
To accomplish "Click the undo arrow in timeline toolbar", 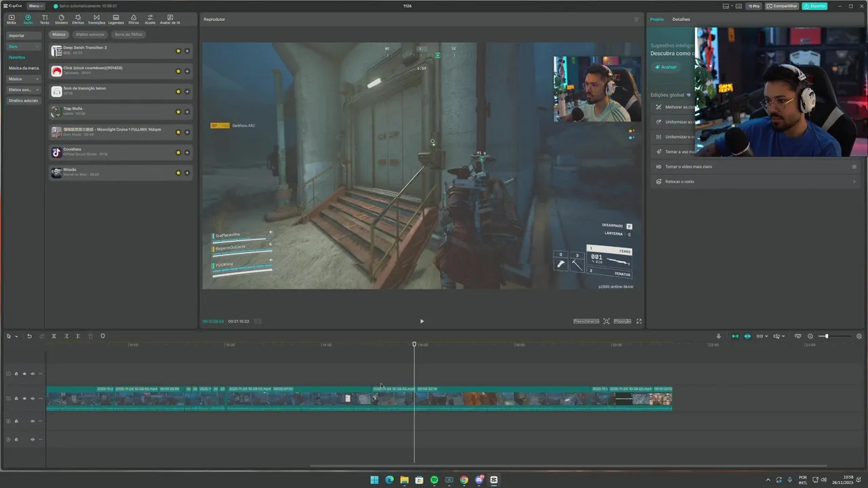I will [x=29, y=336].
